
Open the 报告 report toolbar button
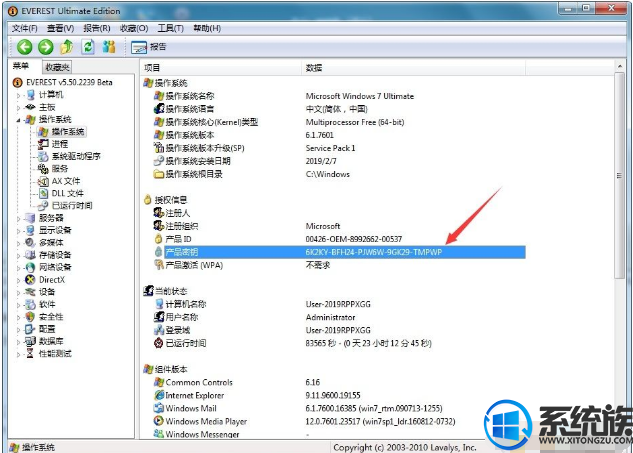(149, 47)
